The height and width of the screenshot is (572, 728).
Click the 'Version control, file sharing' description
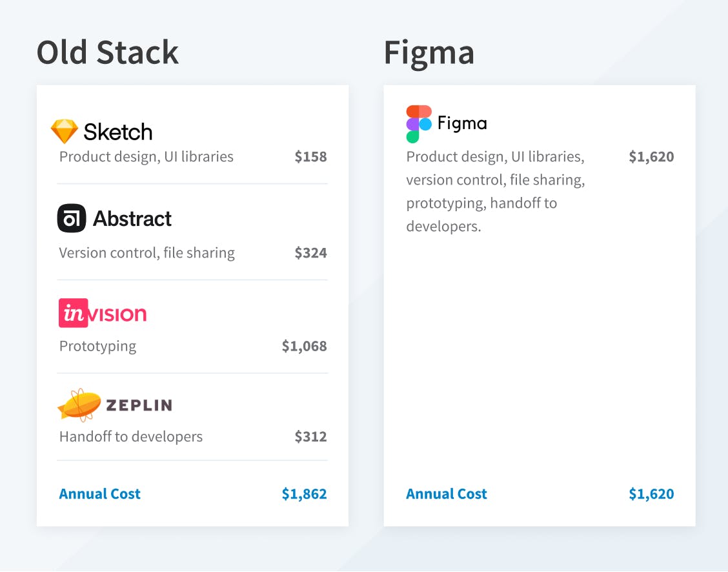pyautogui.click(x=147, y=253)
